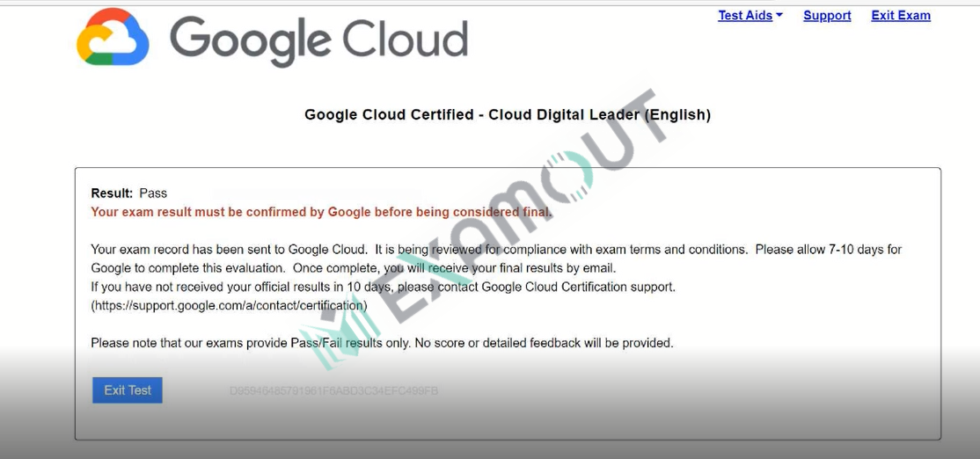Click the "Result: Pass" text
Image resolution: width=980 pixels, height=459 pixels.
click(x=129, y=193)
